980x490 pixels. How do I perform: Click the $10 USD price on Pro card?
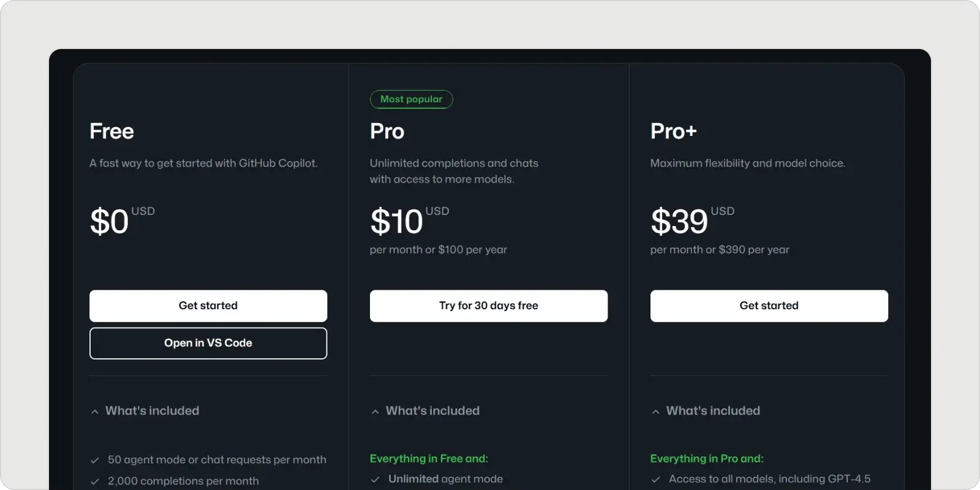pyautogui.click(x=409, y=221)
